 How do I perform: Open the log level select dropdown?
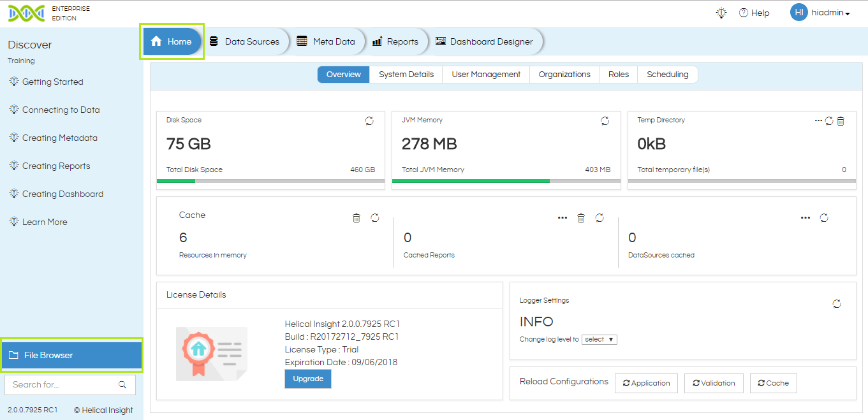[600, 340]
